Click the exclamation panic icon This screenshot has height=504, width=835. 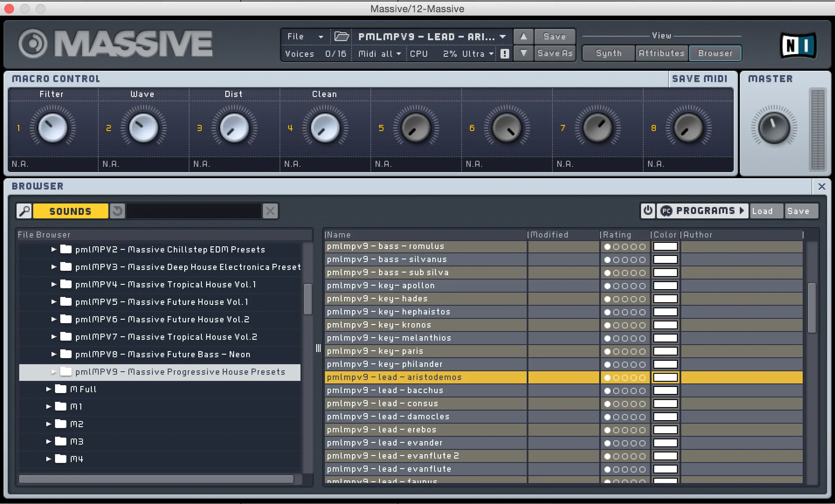505,54
